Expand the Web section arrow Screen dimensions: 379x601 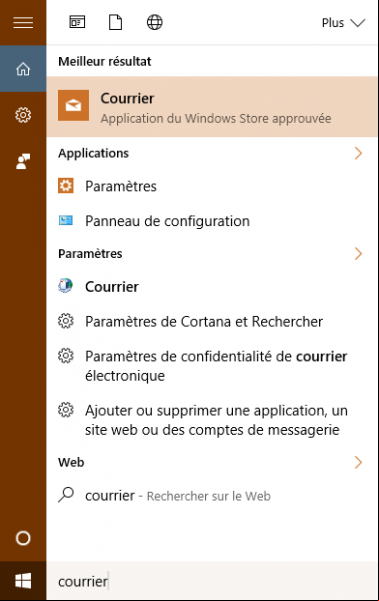(x=358, y=463)
